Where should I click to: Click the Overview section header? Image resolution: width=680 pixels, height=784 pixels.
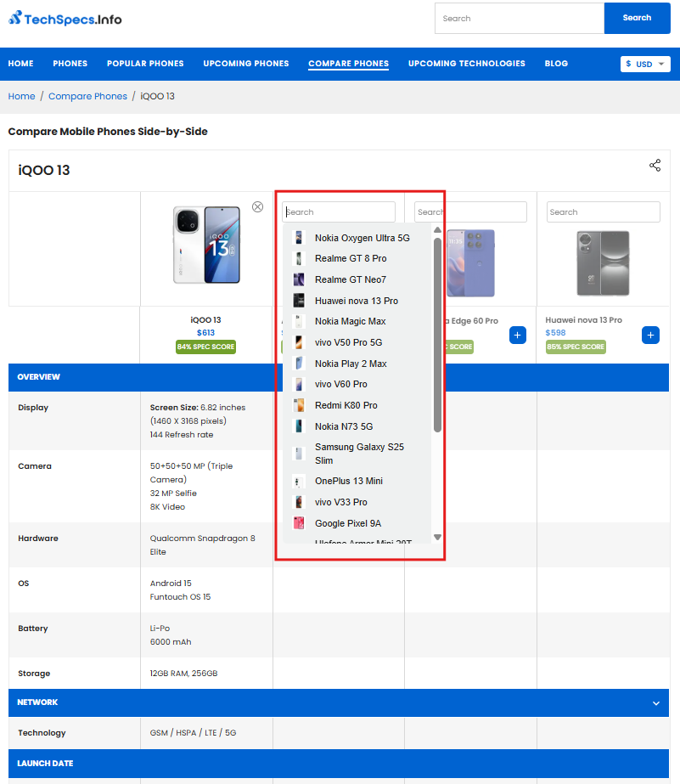pyautogui.click(x=339, y=377)
